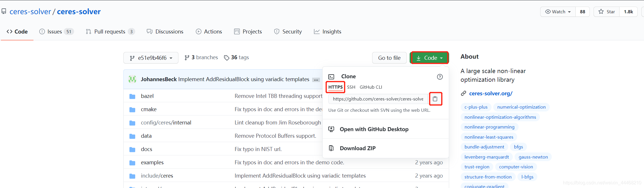This screenshot has width=644, height=188.
Task: Click the config/ceres/internal folder icon
Action: [x=132, y=123]
